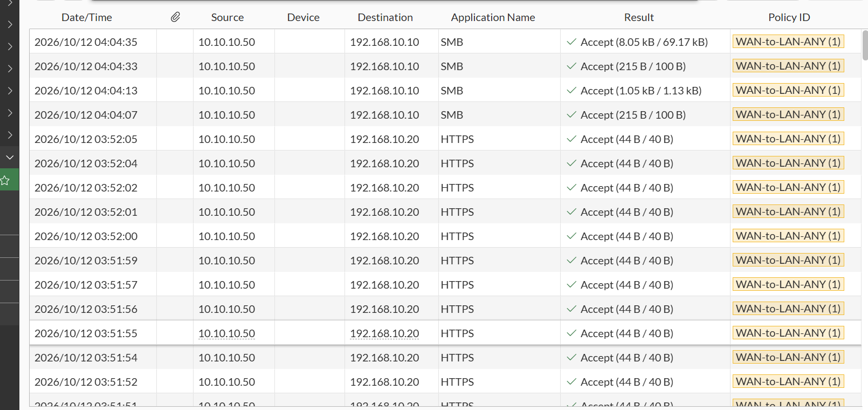Click the vertical scrollbar thumb of the log table
868x410 pixels.
865,45
